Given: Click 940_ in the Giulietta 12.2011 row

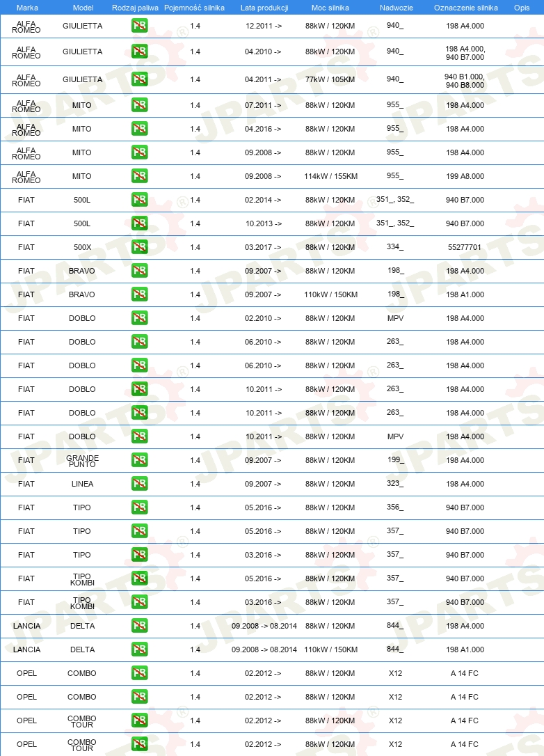Looking at the screenshot, I should tap(395, 26).
